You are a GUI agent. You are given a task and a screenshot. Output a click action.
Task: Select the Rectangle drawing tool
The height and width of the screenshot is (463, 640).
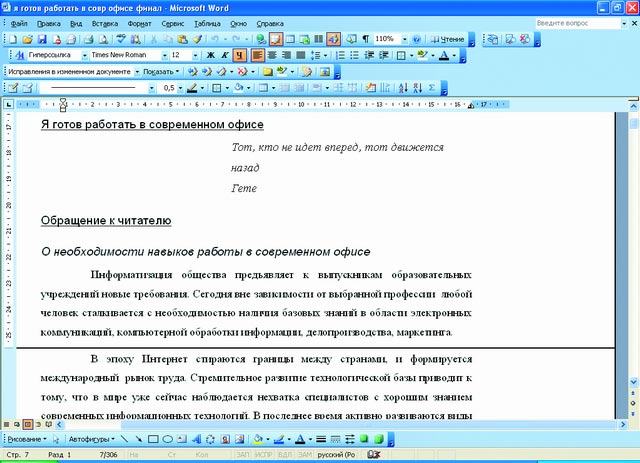point(153,439)
